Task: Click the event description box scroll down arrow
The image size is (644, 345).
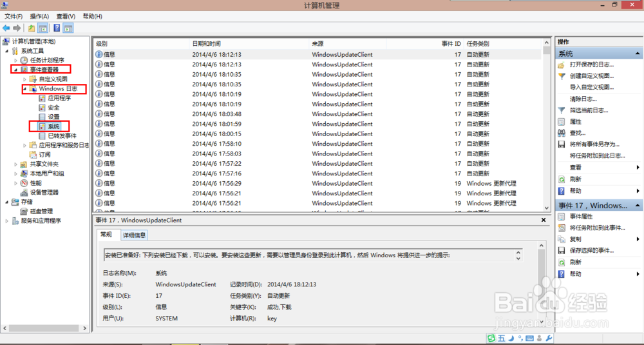Action: click(x=518, y=259)
